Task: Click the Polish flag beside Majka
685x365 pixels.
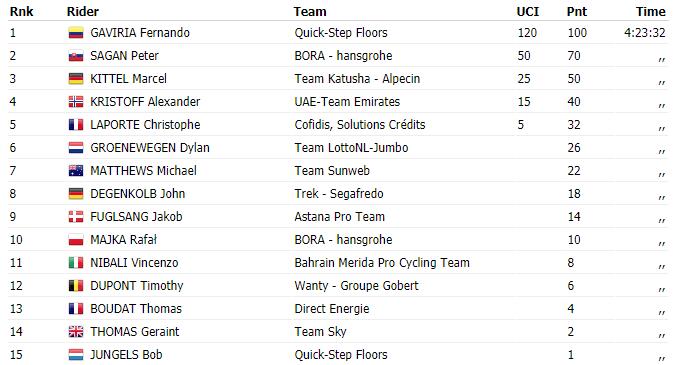Action: click(x=76, y=240)
